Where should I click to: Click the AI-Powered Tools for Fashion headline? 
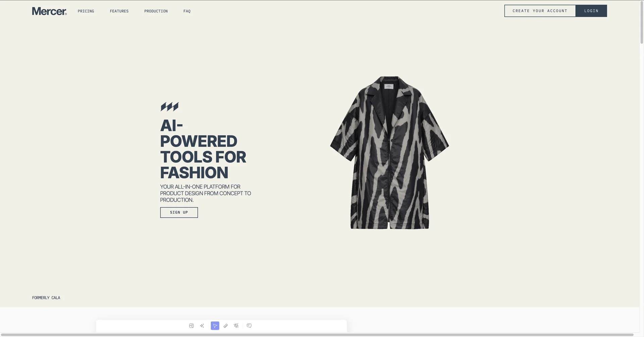point(203,149)
